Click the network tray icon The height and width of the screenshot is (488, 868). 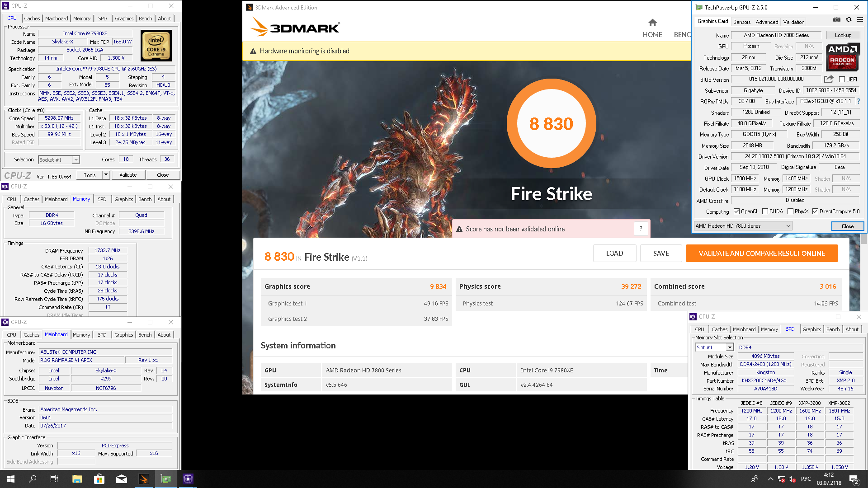(x=782, y=479)
